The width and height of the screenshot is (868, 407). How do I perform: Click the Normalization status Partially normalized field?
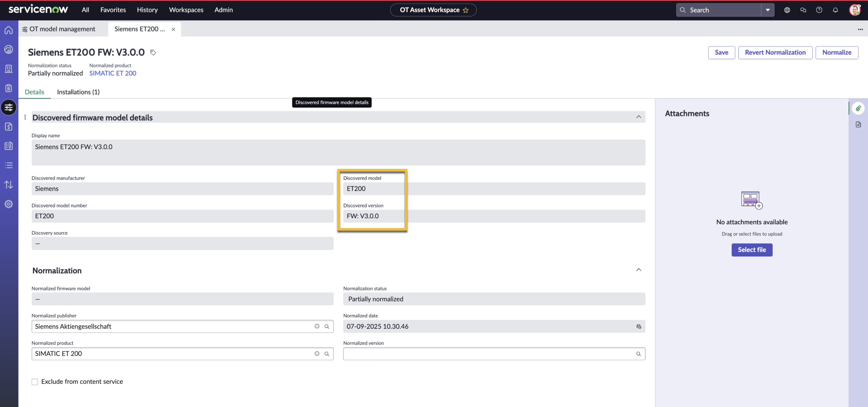point(494,299)
